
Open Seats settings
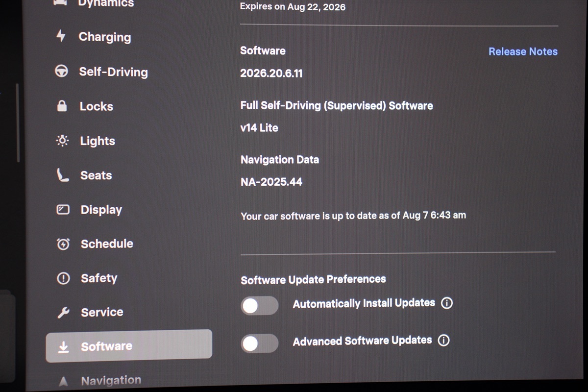96,175
